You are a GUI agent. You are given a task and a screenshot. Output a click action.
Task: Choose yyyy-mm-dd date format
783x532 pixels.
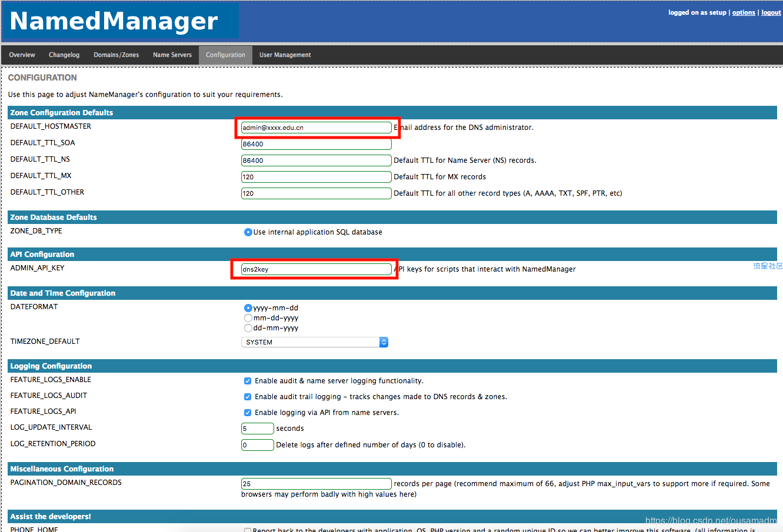(248, 308)
